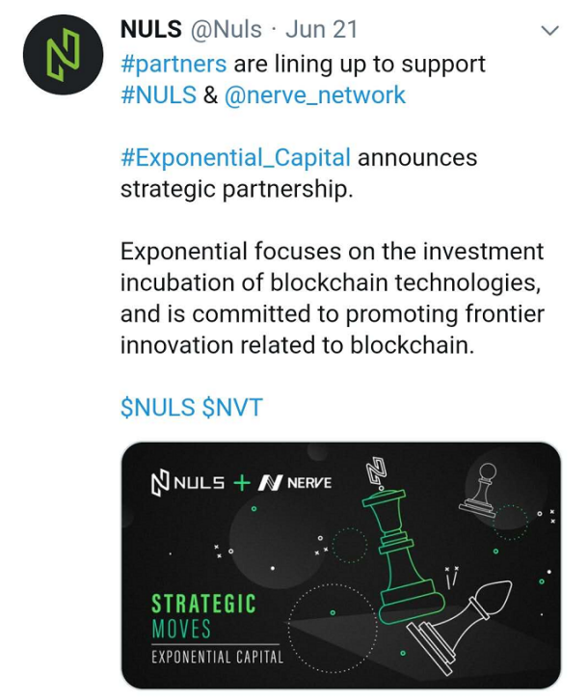Open the Strategic Moves image card
Viewport: 588px width, 700px height.
(341, 566)
